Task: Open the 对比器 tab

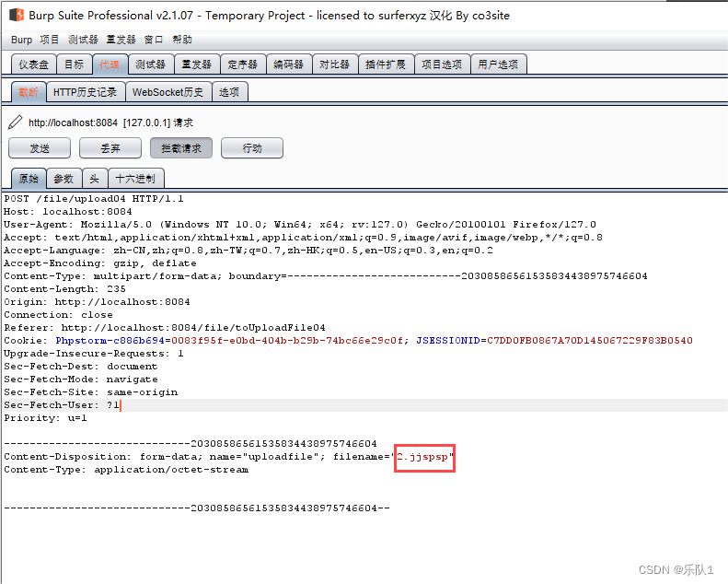Action: [x=334, y=64]
